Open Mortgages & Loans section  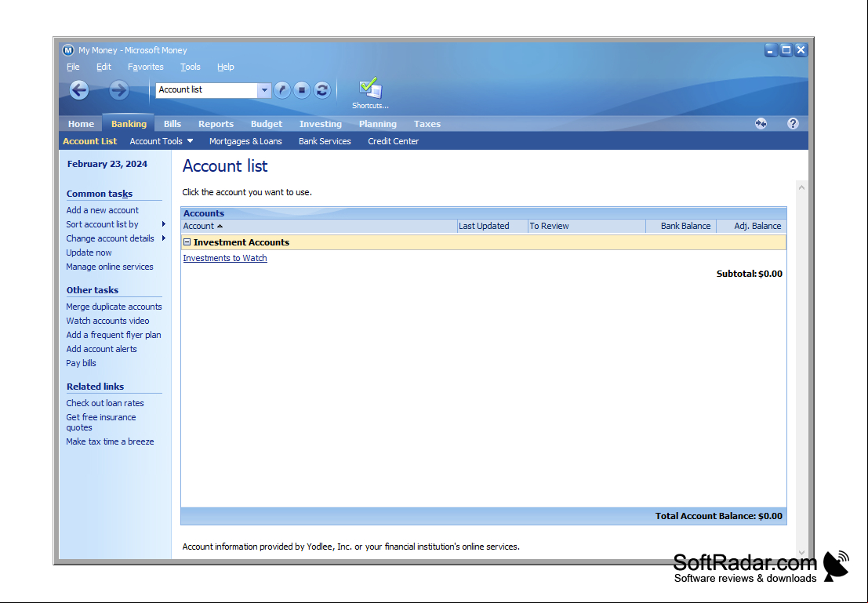click(245, 141)
